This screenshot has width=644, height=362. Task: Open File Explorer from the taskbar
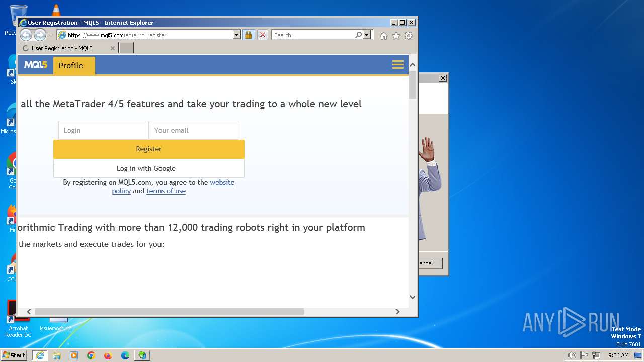click(57, 355)
